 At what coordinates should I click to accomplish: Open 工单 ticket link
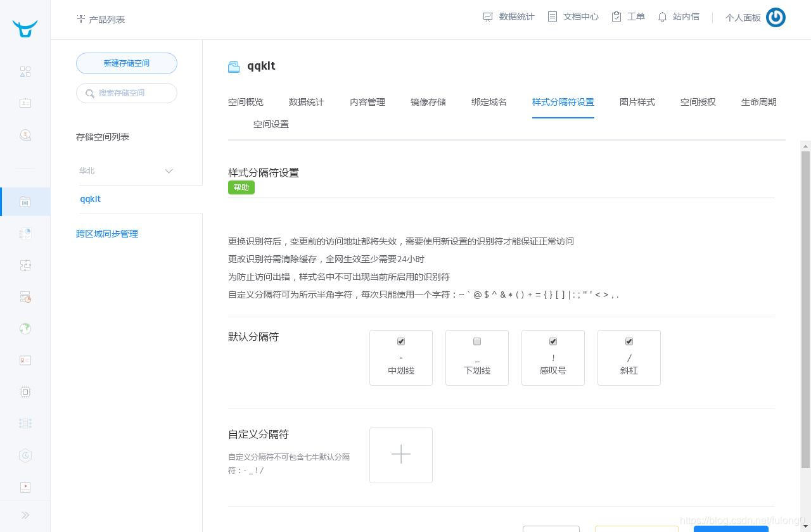(628, 17)
